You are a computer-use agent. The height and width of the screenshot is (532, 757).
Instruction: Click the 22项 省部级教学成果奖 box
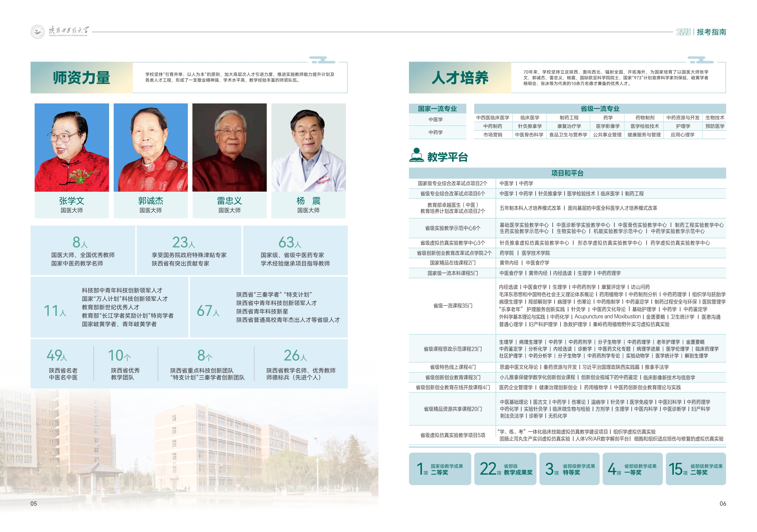[x=505, y=469]
